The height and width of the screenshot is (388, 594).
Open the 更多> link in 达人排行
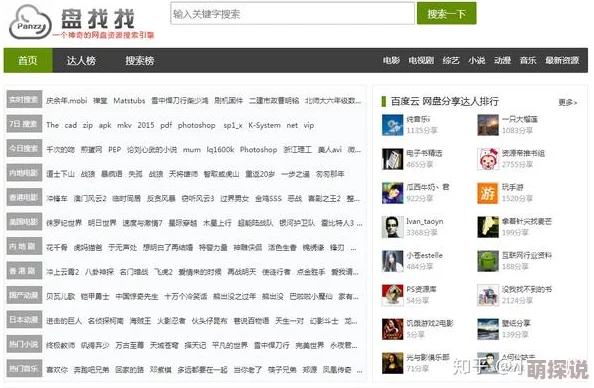click(x=567, y=102)
